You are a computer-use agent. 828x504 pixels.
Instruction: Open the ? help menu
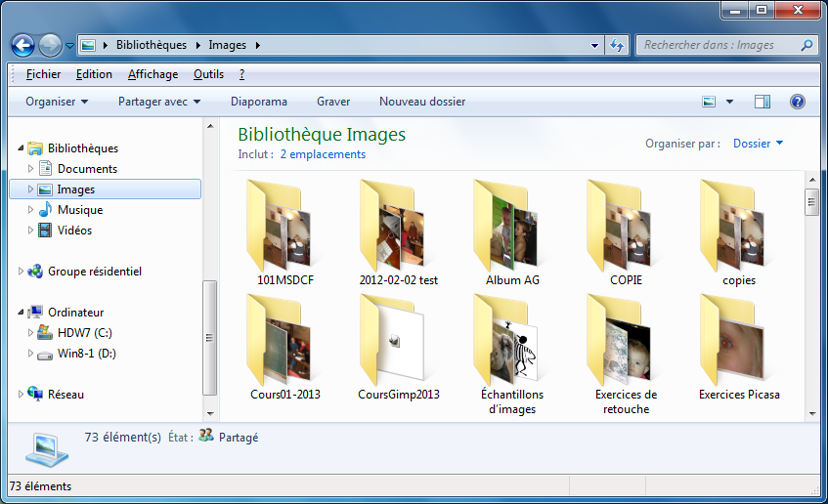coord(241,74)
